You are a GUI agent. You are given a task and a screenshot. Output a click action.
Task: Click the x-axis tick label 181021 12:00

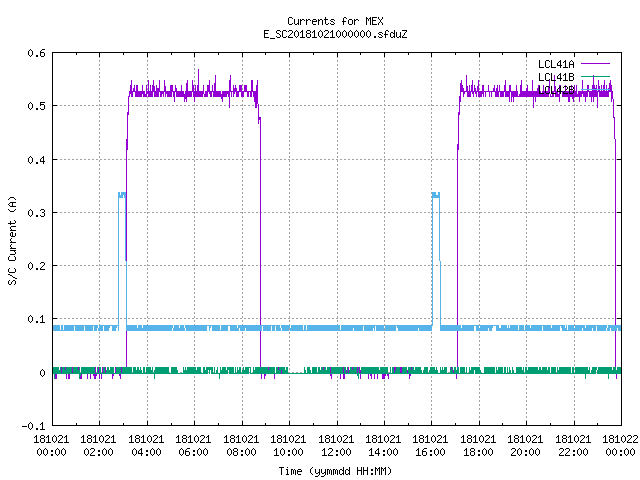(336, 446)
